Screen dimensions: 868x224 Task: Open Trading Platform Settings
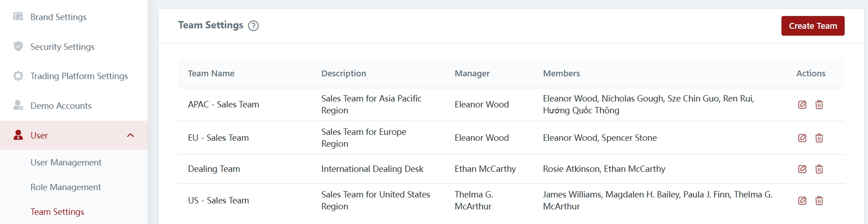[79, 76]
